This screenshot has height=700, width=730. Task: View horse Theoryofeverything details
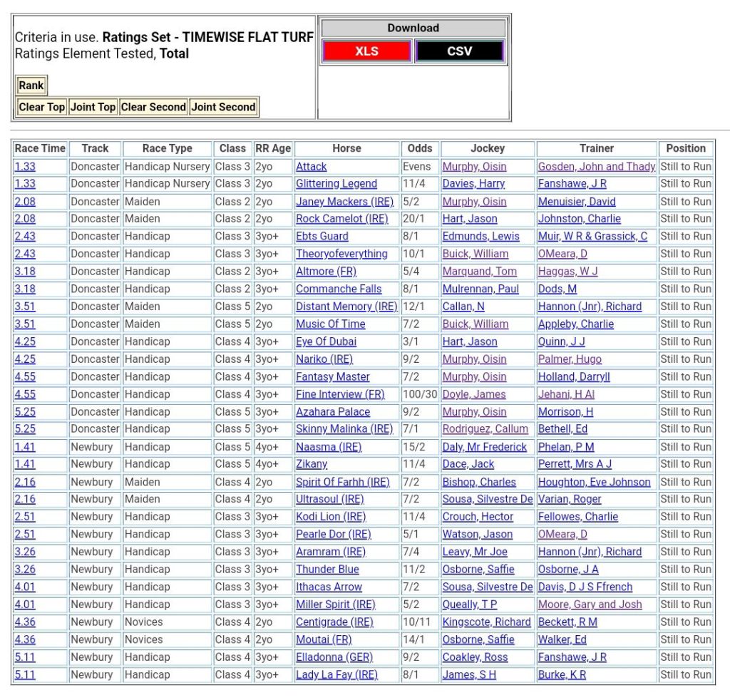(341, 254)
